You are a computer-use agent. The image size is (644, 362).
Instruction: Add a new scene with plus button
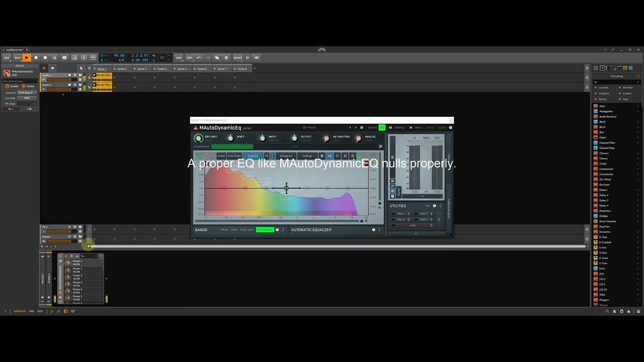[x=254, y=68]
